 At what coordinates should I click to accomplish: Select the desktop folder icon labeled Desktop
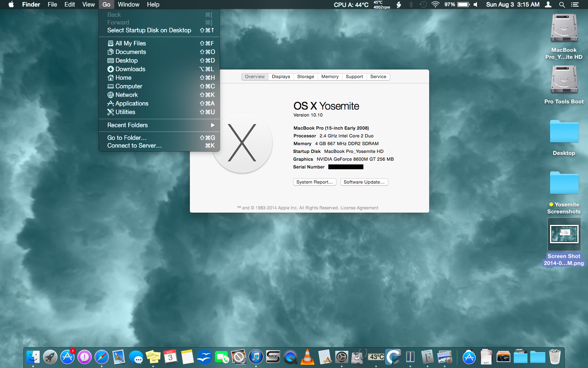tap(564, 131)
